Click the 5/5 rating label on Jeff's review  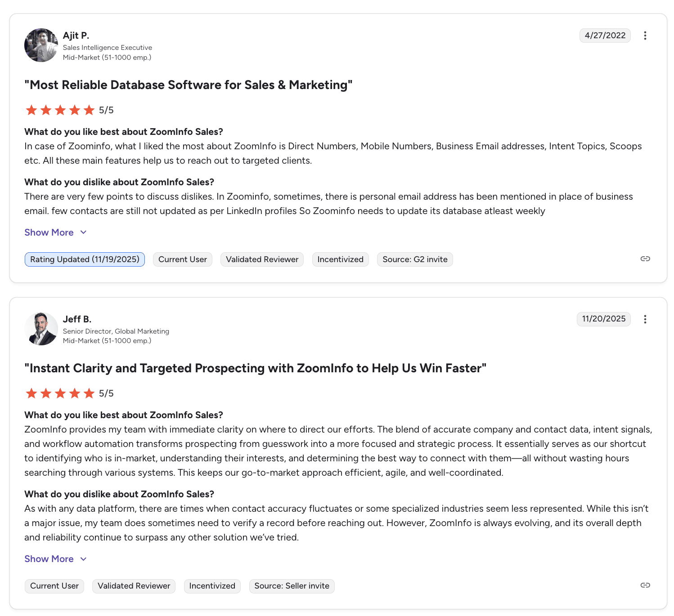[x=106, y=393]
